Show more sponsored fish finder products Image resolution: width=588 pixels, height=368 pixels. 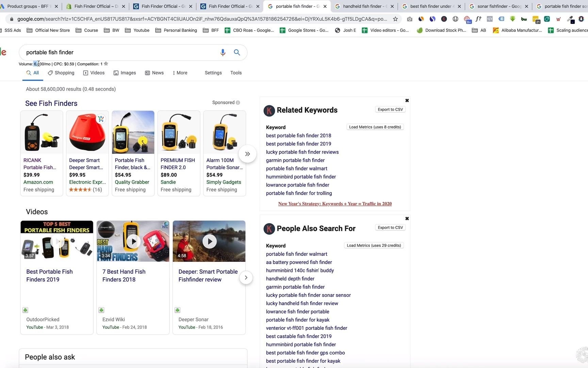pyautogui.click(x=247, y=154)
